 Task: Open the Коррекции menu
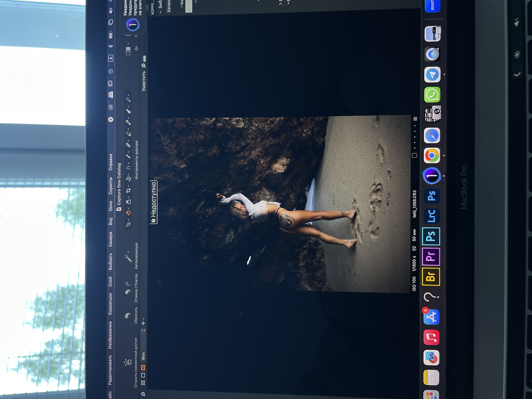110,304
